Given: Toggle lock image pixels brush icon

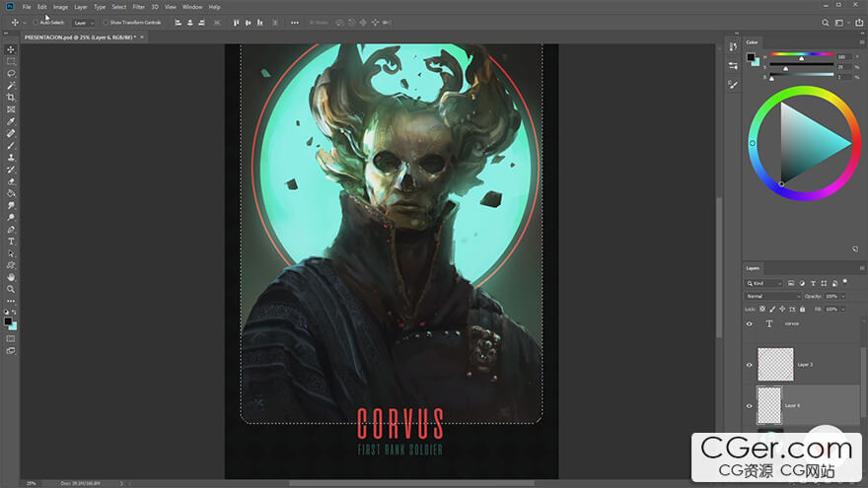Looking at the screenshot, I should [x=772, y=310].
